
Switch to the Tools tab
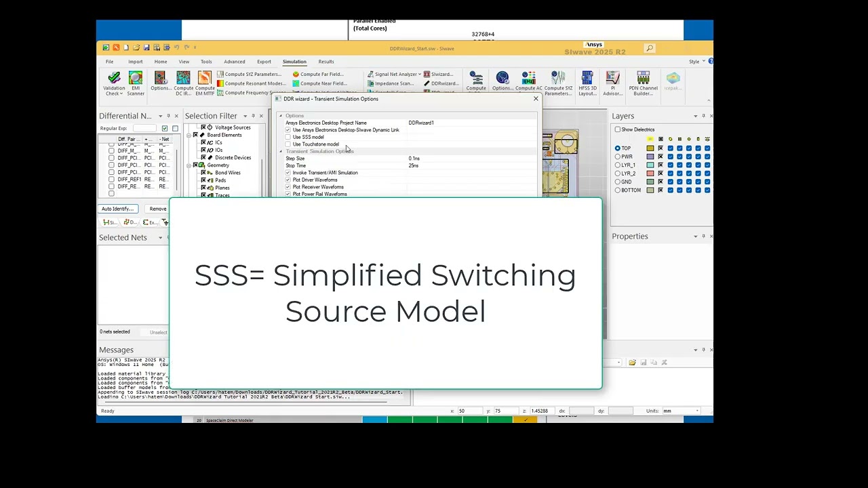tap(206, 62)
